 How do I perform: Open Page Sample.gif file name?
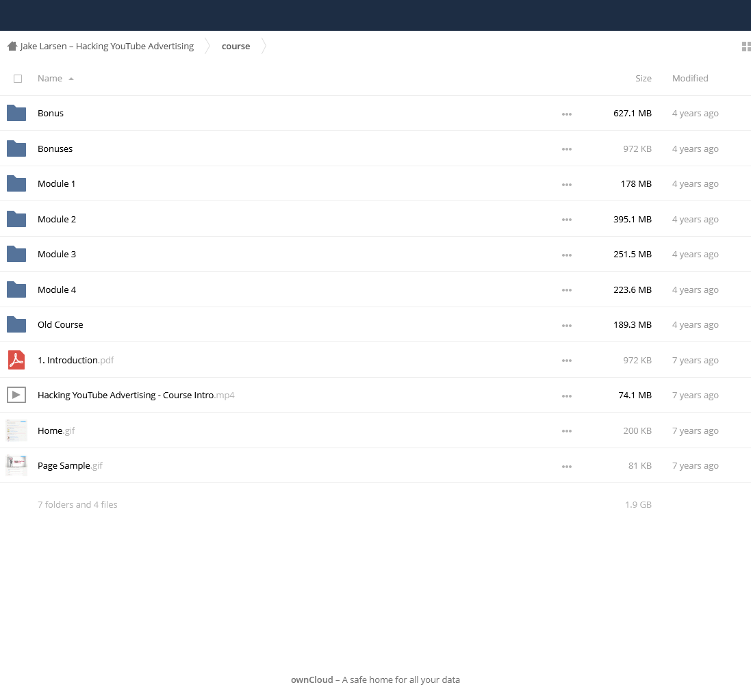click(x=70, y=465)
